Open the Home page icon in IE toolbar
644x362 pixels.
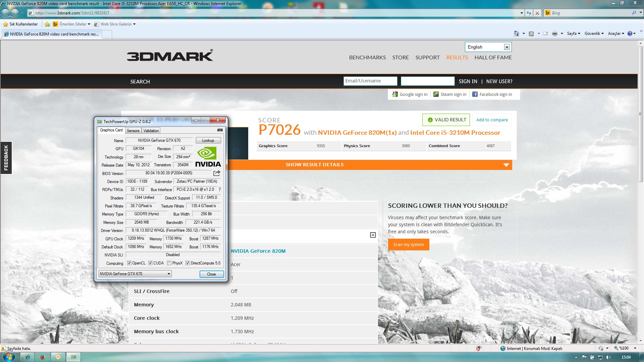pyautogui.click(x=517, y=34)
